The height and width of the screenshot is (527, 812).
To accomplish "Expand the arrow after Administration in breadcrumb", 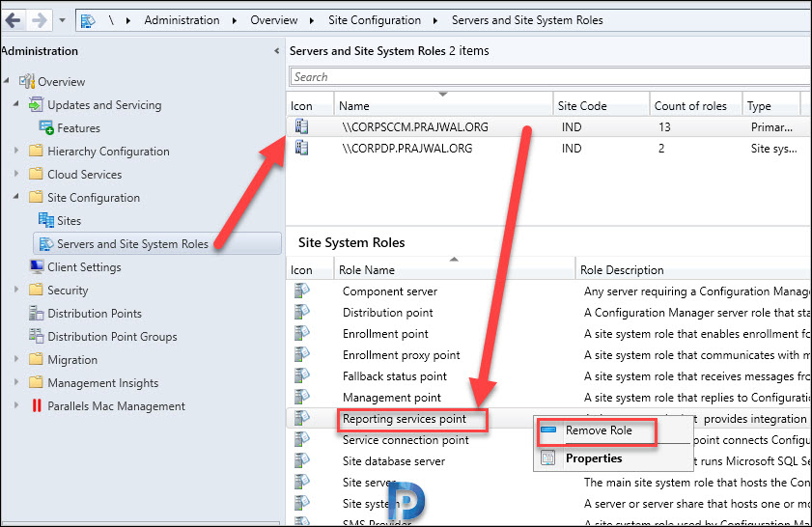I will pos(235,20).
